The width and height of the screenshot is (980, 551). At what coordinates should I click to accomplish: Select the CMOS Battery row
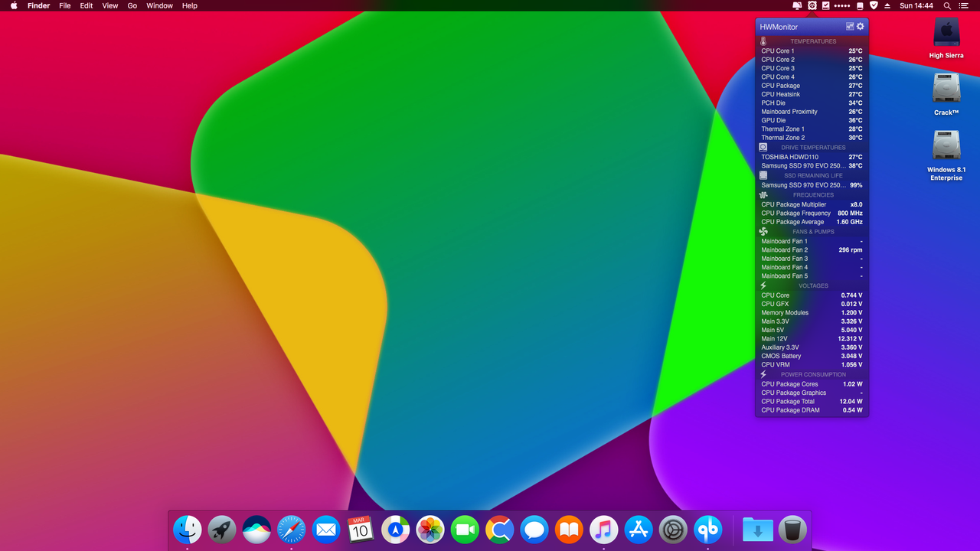coord(812,356)
